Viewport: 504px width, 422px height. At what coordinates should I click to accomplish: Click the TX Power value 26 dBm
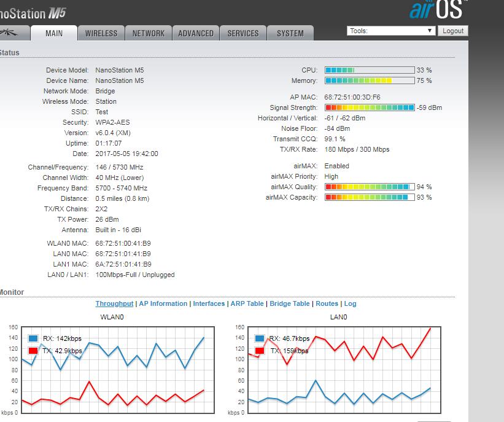[x=107, y=219]
